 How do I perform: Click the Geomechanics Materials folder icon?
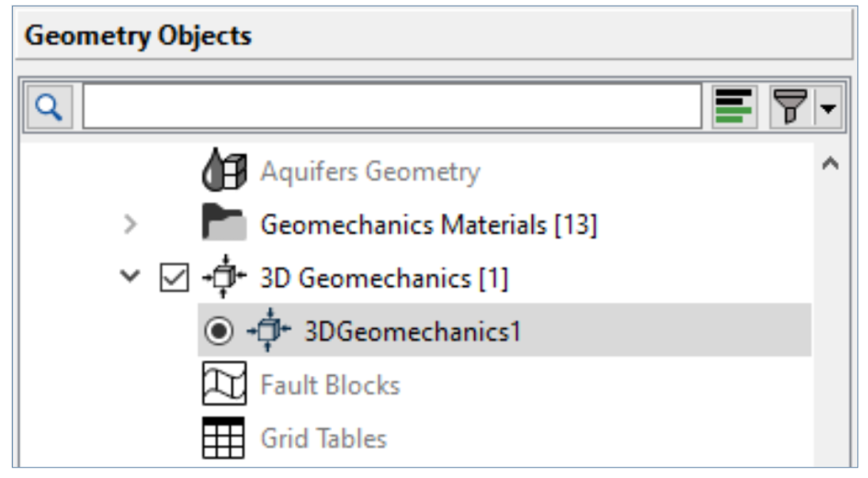223,225
